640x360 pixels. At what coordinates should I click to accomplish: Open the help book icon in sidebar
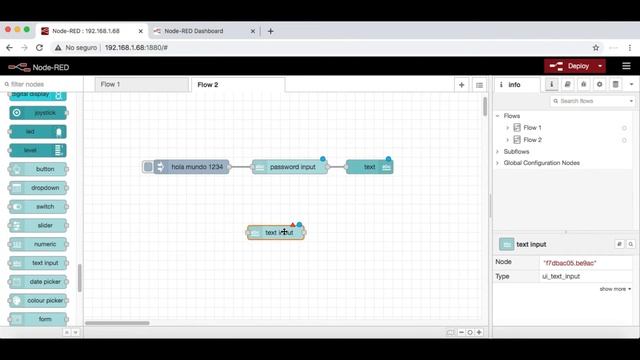[x=567, y=84]
